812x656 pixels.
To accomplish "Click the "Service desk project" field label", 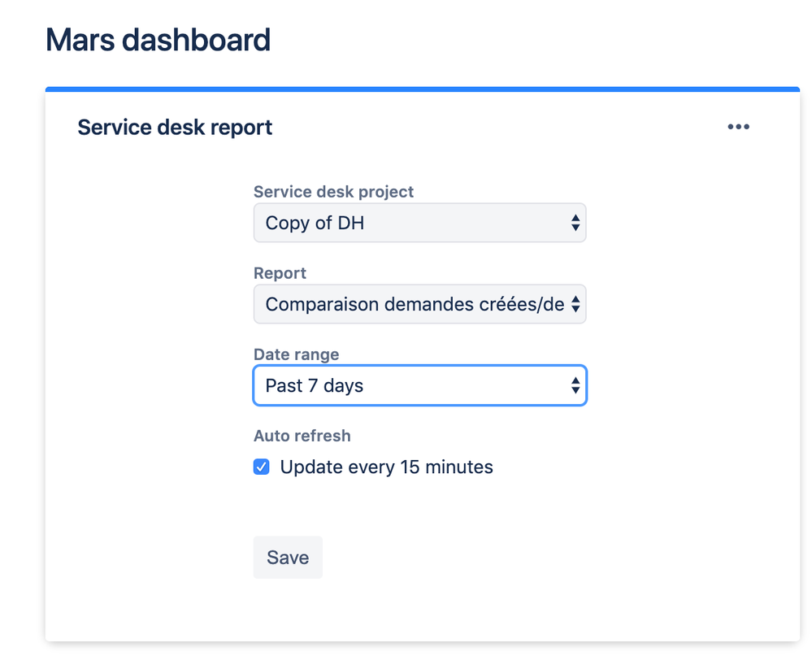I will [333, 192].
